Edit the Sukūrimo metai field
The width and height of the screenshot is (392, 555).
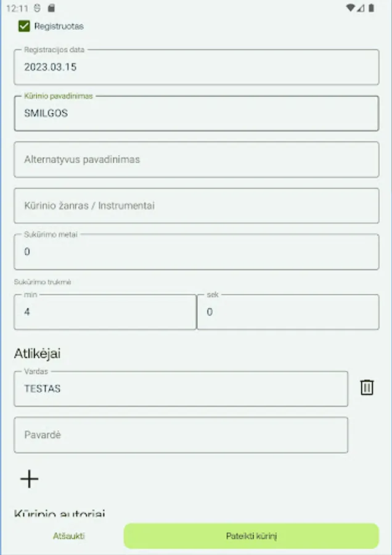click(196, 252)
